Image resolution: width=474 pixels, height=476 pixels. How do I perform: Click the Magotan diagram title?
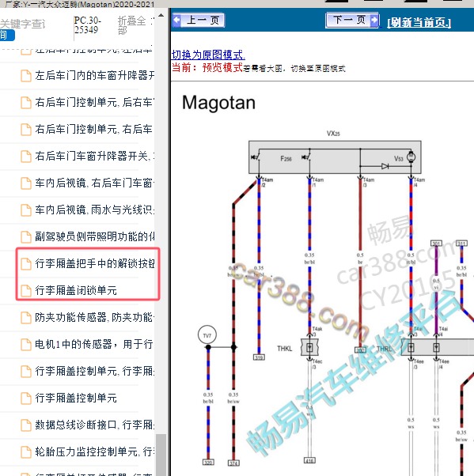pos(218,103)
